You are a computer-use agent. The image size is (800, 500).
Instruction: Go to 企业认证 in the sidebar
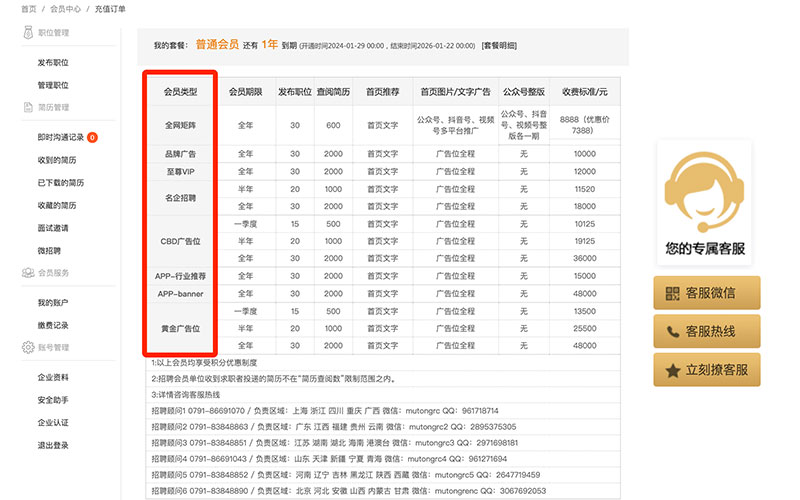point(53,422)
